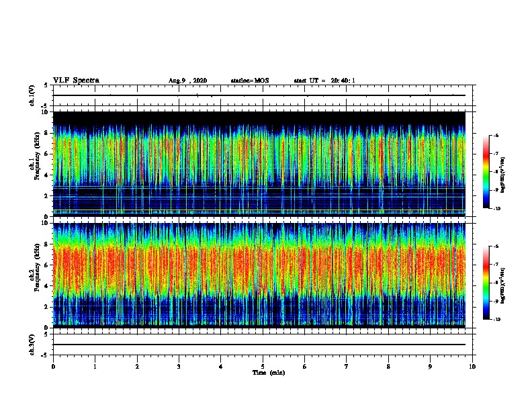The width and height of the screenshot is (532, 411).
Task: Click the ch.2 color bar log(PSD) label
Action: 503,285
